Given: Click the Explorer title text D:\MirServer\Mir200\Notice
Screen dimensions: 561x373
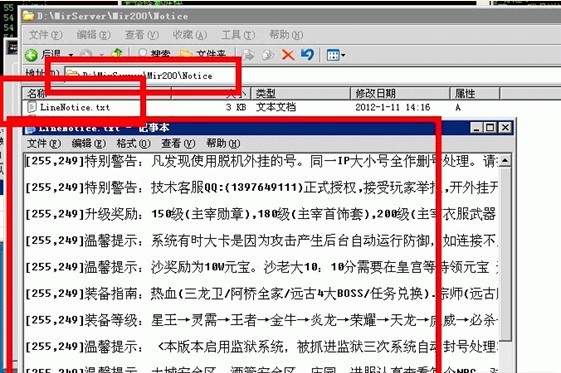Looking at the screenshot, I should click(x=112, y=16).
